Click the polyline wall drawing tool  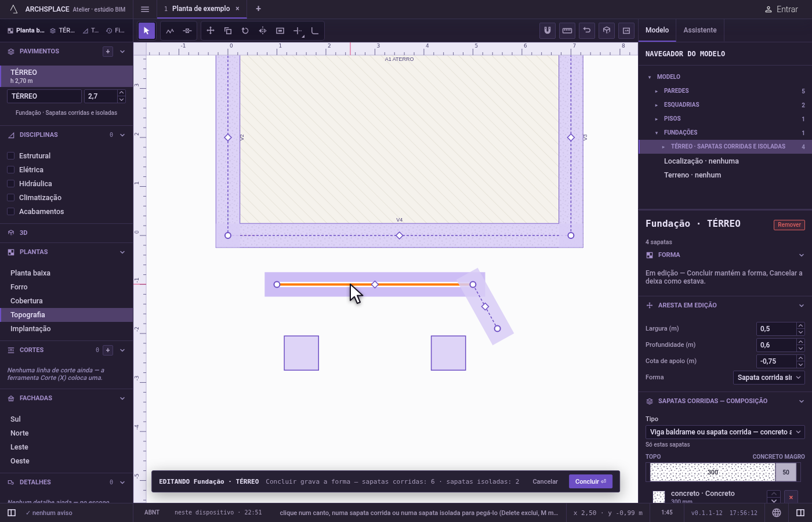(x=170, y=31)
